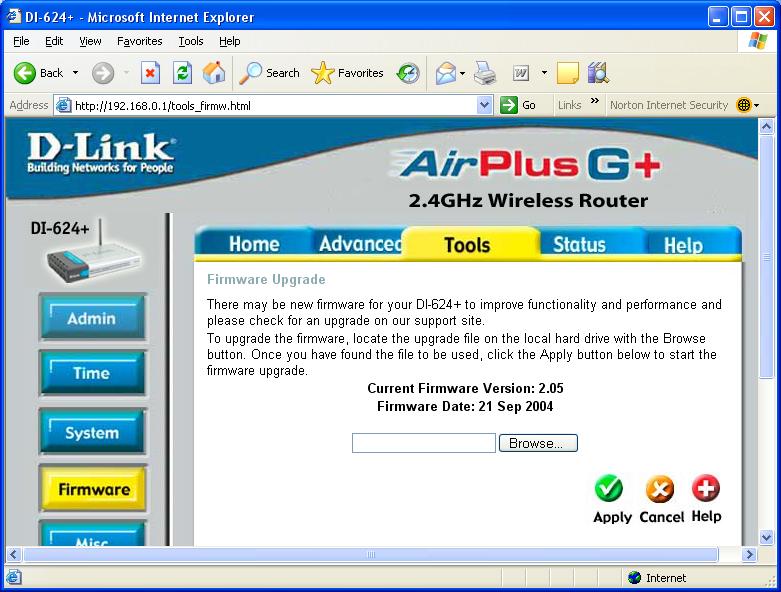781x592 pixels.
Task: Open the System sidebar section
Action: point(92,432)
